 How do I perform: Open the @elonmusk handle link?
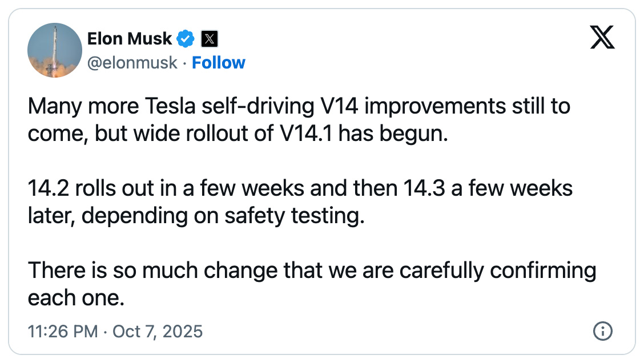pos(132,62)
